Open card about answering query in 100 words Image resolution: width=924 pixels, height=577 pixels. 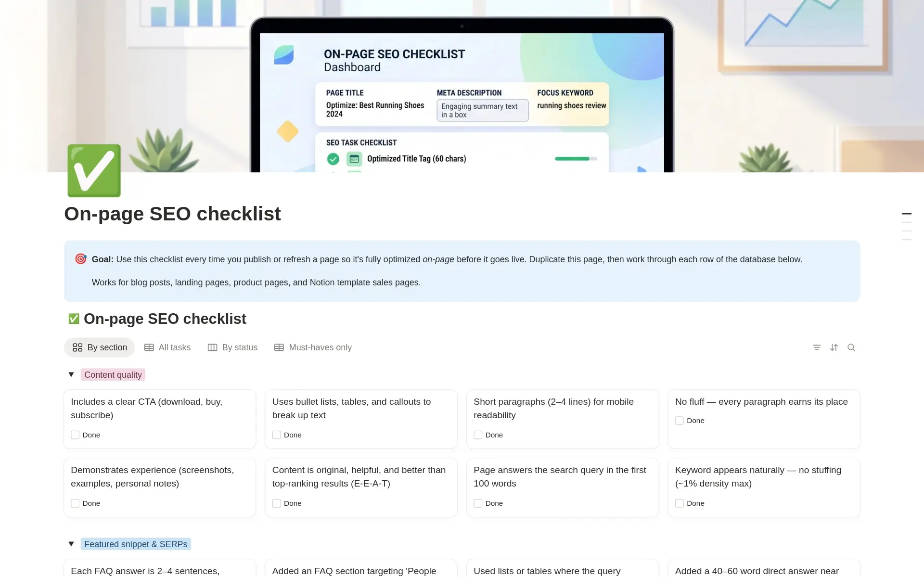(x=563, y=487)
